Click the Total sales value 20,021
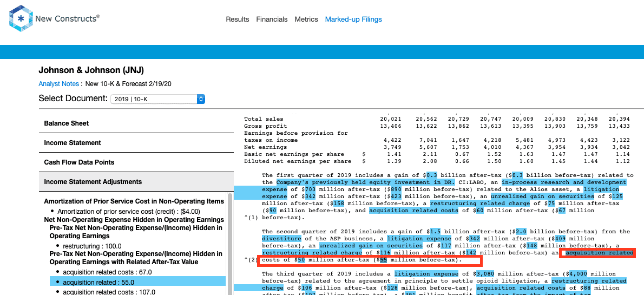This screenshot has height=295, width=644. (x=391, y=119)
